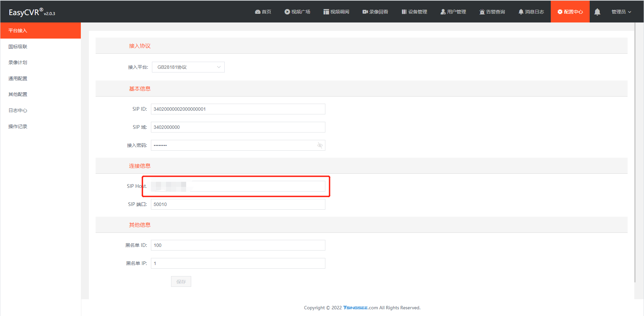Select 录像计划 in the sidebar
644x316 pixels.
tap(41, 62)
